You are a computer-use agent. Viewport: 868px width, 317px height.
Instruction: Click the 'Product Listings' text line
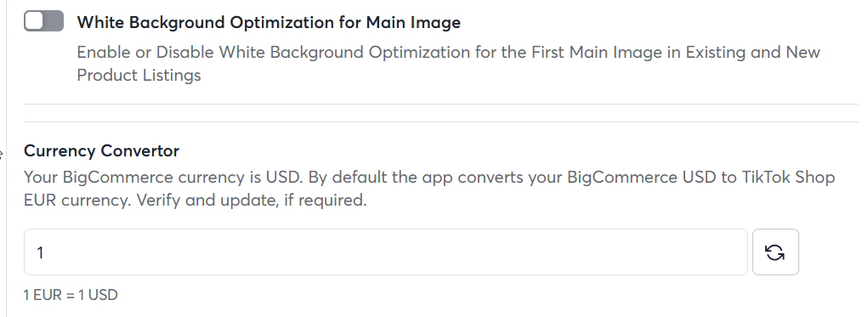[x=139, y=75]
